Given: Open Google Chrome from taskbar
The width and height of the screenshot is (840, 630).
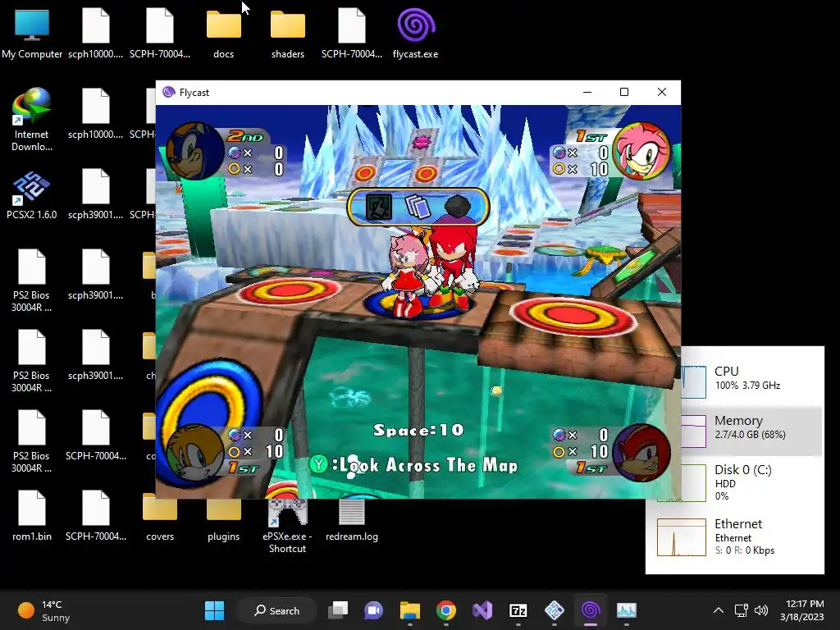Looking at the screenshot, I should pyautogui.click(x=446, y=610).
